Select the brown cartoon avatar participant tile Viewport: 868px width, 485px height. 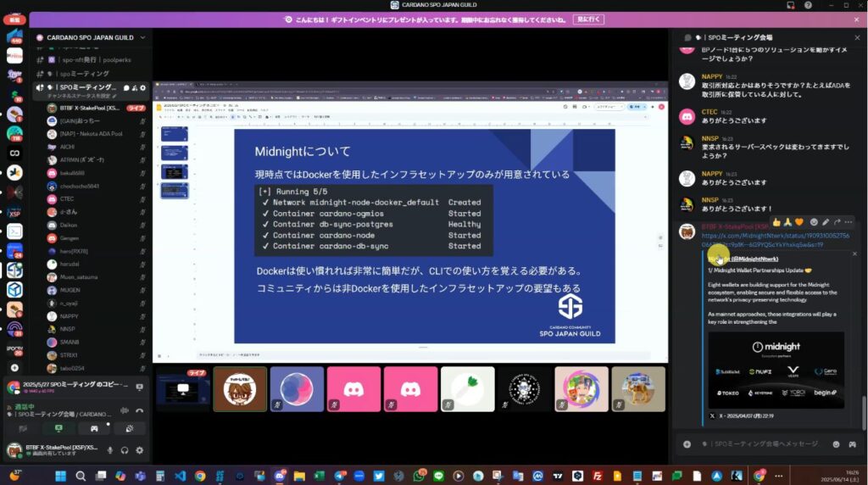point(240,389)
